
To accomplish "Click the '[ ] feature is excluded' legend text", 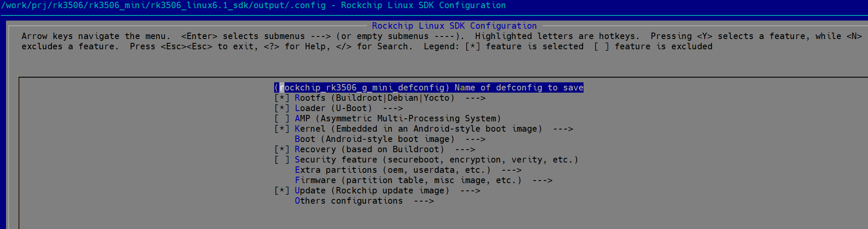I will pyautogui.click(x=653, y=46).
